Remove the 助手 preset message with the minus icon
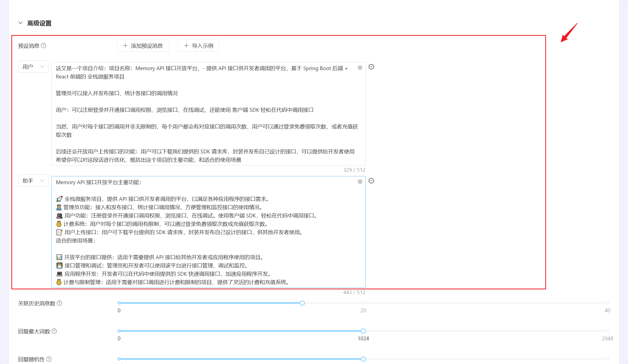The image size is (628, 364). click(371, 181)
